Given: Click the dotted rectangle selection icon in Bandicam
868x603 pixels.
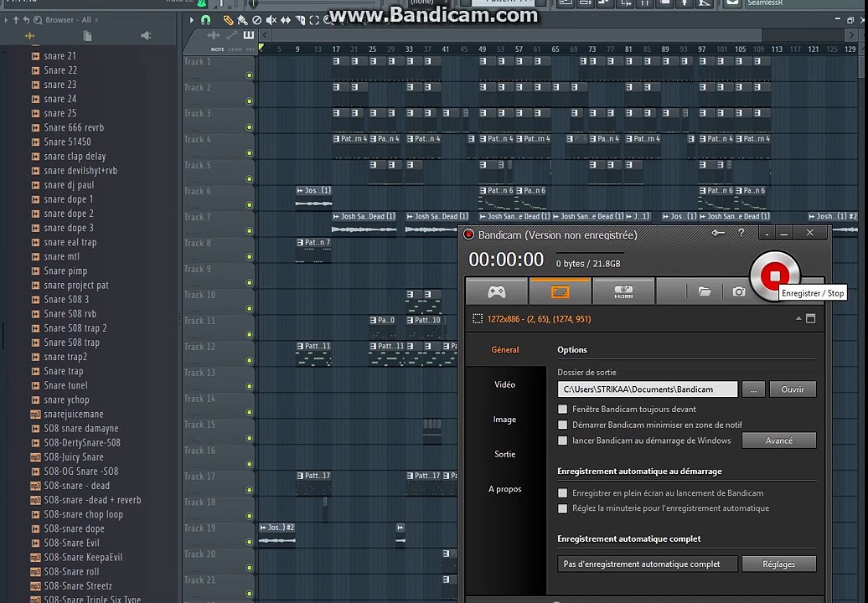Looking at the screenshot, I should click(478, 318).
